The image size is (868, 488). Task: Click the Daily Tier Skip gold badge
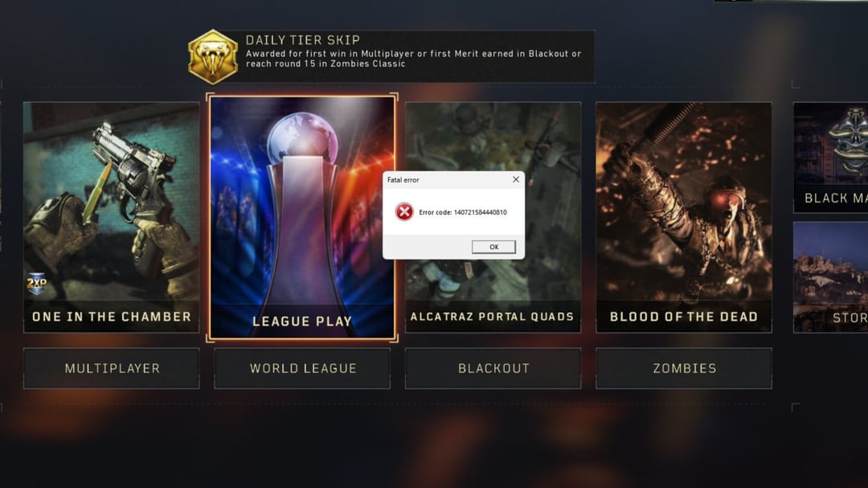click(x=212, y=56)
